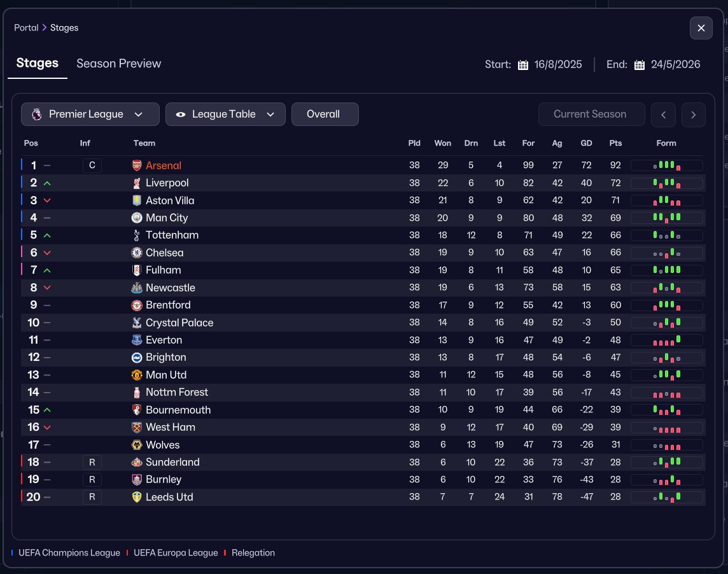Click the Chelsea club badge

tap(136, 253)
